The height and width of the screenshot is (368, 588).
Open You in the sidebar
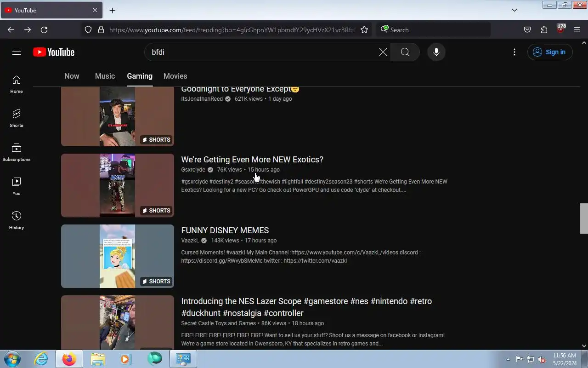[x=17, y=187]
